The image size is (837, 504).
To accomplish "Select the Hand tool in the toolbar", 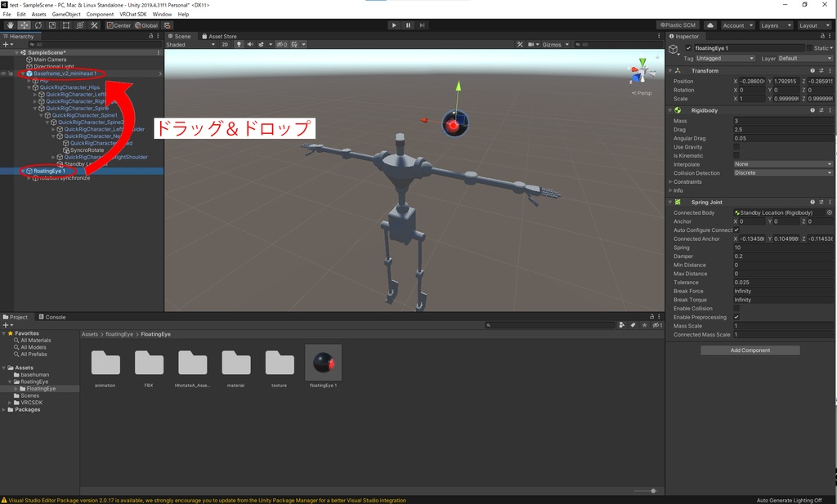I will [x=11, y=25].
